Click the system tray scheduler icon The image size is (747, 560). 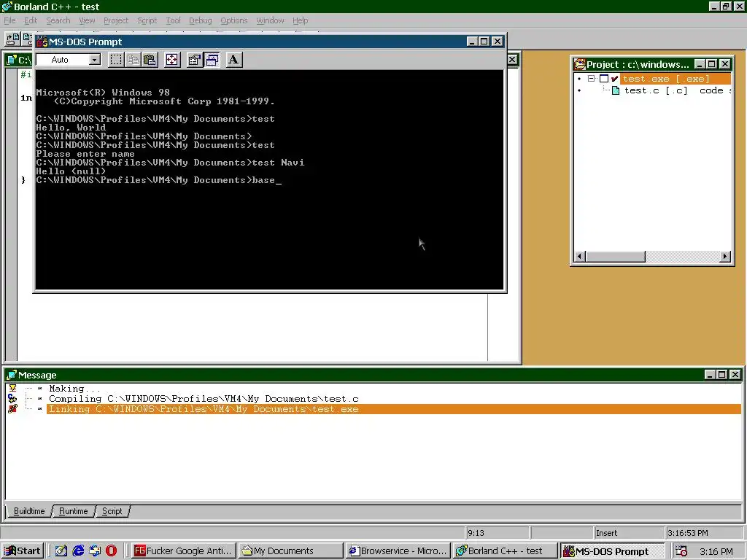tap(681, 551)
